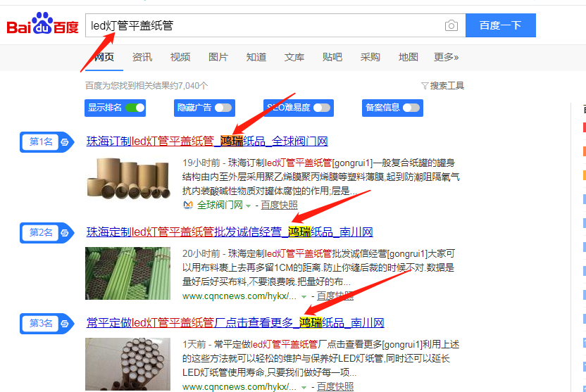Image resolution: width=586 pixels, height=392 pixels.
Task: Click the funnel icon beside 搜索工具
Action: point(425,86)
